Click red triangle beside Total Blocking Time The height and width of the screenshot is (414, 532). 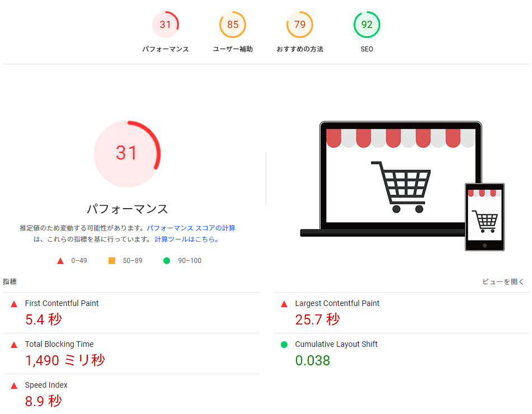pyautogui.click(x=14, y=345)
